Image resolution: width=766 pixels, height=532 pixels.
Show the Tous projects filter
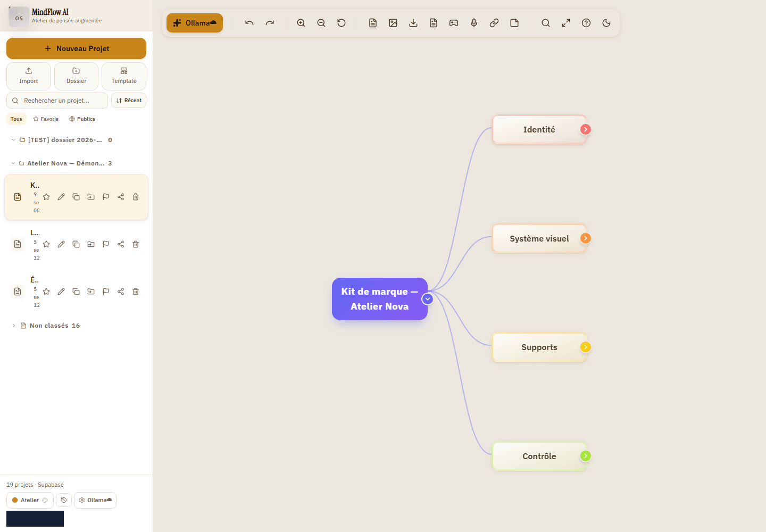point(16,119)
